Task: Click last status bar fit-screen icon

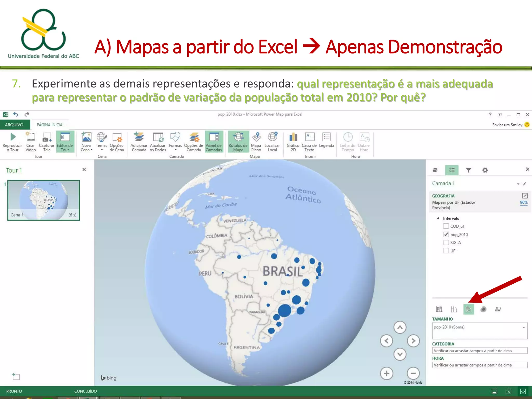Action: [523, 391]
